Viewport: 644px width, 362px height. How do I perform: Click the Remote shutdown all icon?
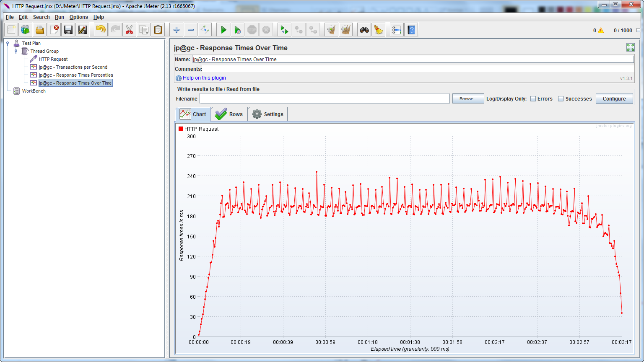pos(313,30)
